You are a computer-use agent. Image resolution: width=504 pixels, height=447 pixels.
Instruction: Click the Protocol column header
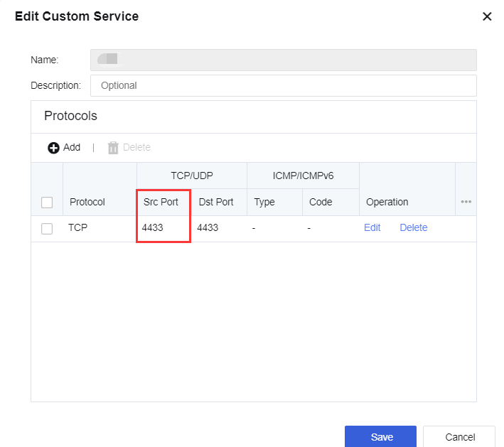[87, 202]
